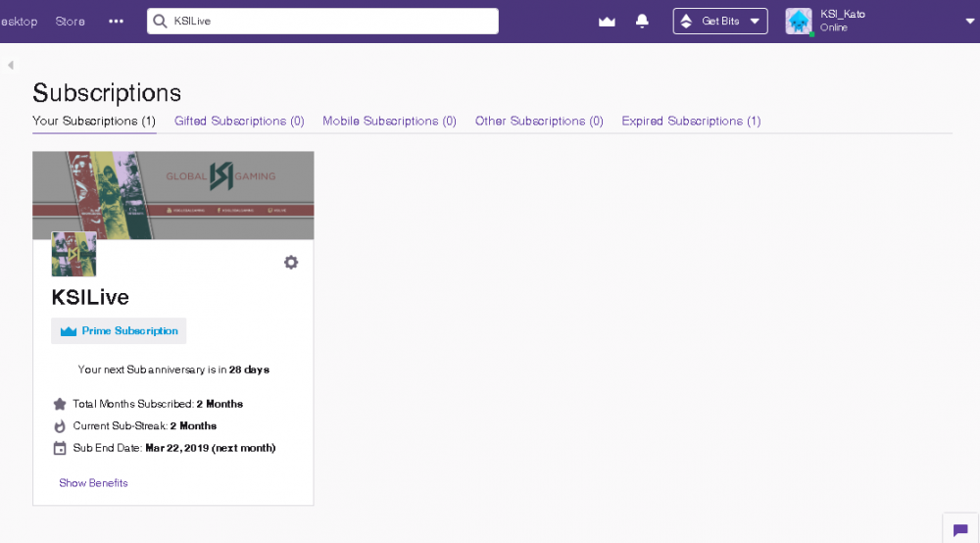980x543 pixels.
Task: Click the KSI_Kato username text
Action: click(843, 15)
